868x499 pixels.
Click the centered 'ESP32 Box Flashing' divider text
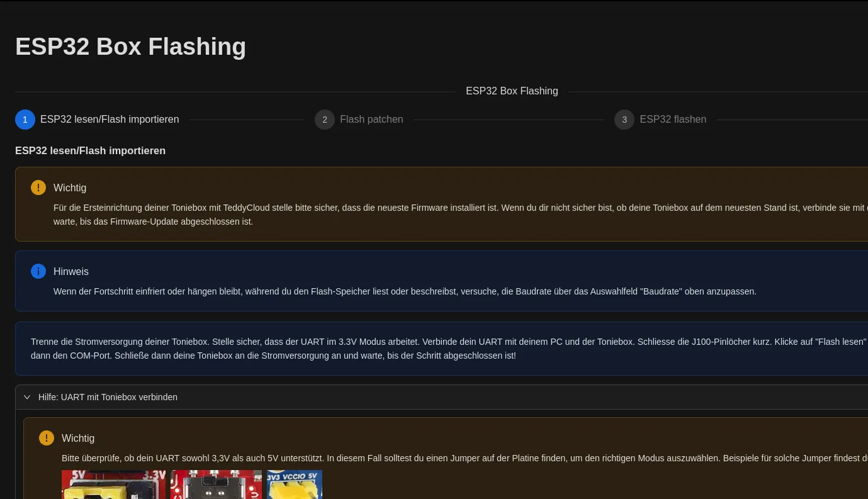point(512,91)
